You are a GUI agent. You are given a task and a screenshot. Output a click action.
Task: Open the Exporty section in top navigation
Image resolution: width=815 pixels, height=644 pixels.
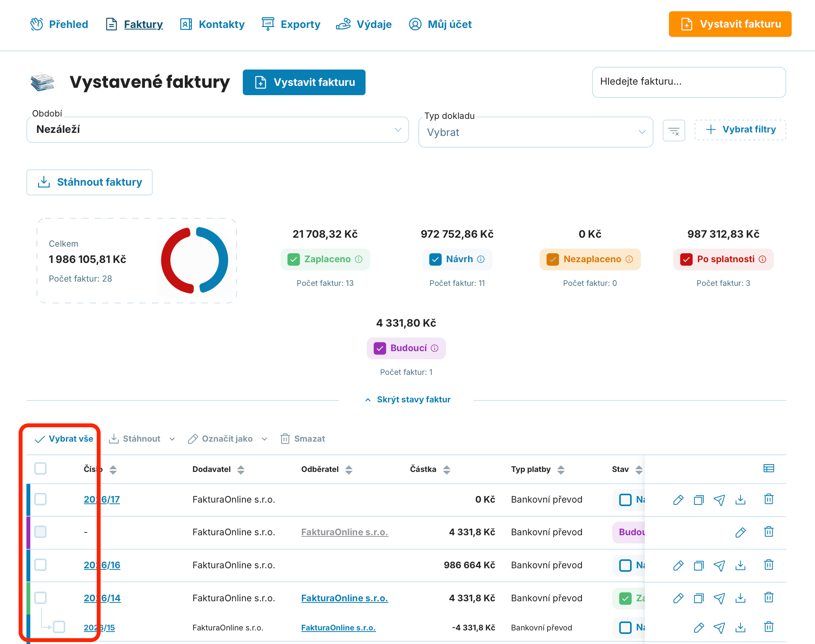click(291, 24)
